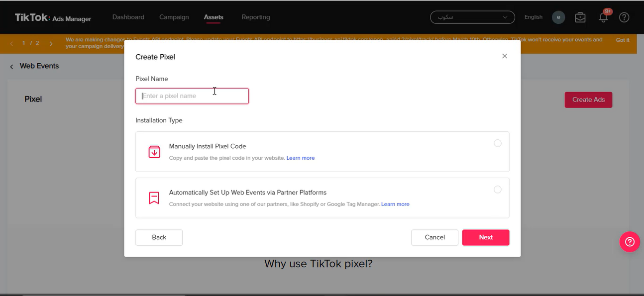Open the user profile avatar 'e'
644x296 pixels.
coord(558,17)
